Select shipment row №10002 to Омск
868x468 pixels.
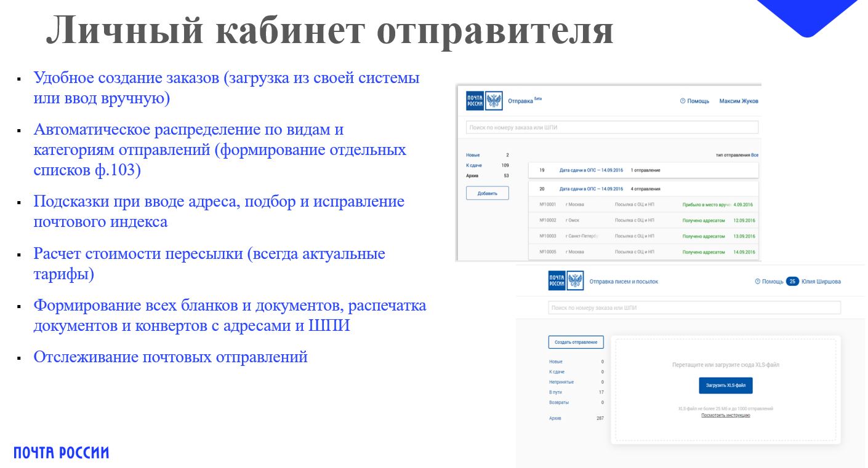(x=643, y=220)
